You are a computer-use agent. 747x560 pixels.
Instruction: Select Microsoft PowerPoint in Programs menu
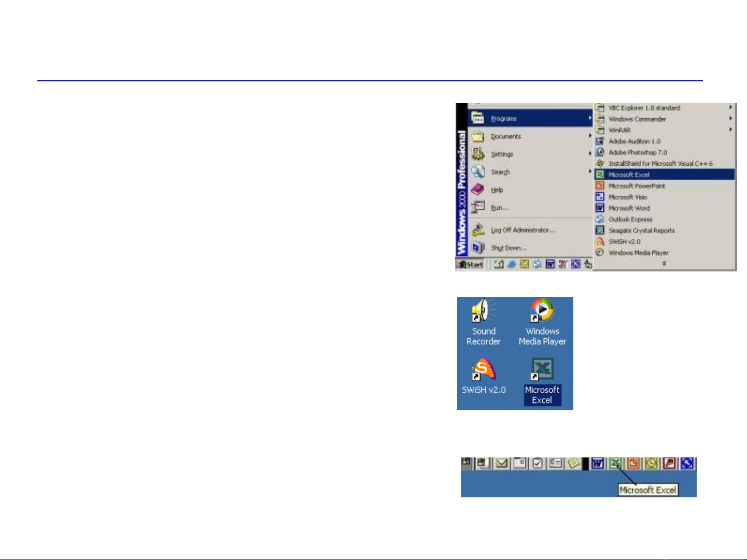637,186
